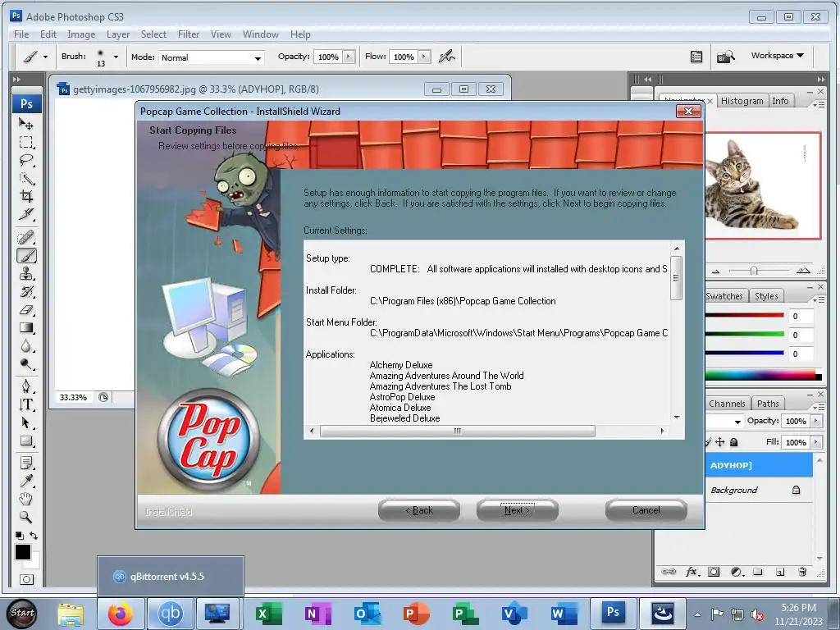The image size is (840, 630).
Task: Expand the layer Fill arrow
Action: [816, 442]
